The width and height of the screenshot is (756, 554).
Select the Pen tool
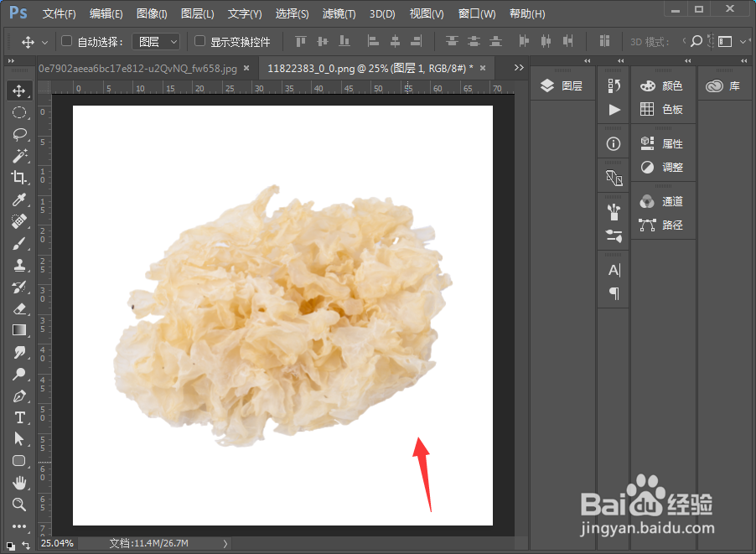[x=19, y=396]
